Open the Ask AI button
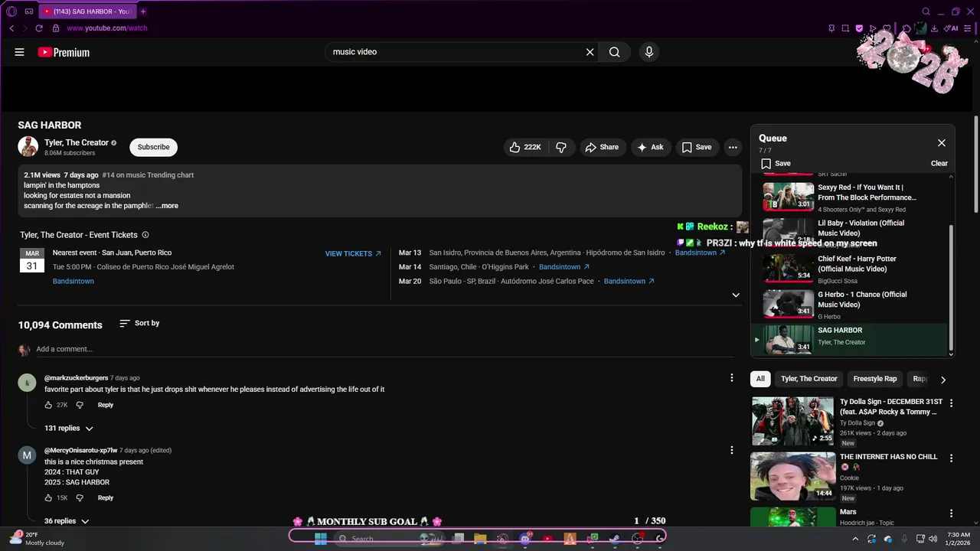Viewport: 980px width, 551px height. pyautogui.click(x=651, y=147)
